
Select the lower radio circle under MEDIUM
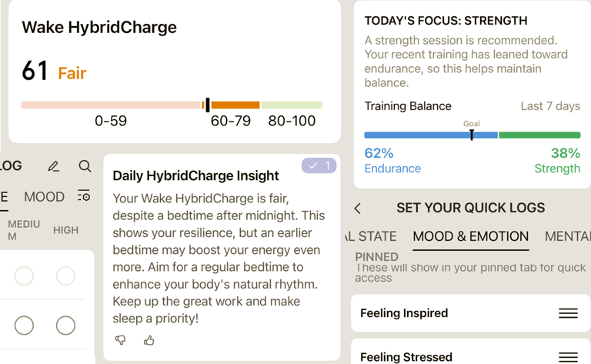pos(24,326)
